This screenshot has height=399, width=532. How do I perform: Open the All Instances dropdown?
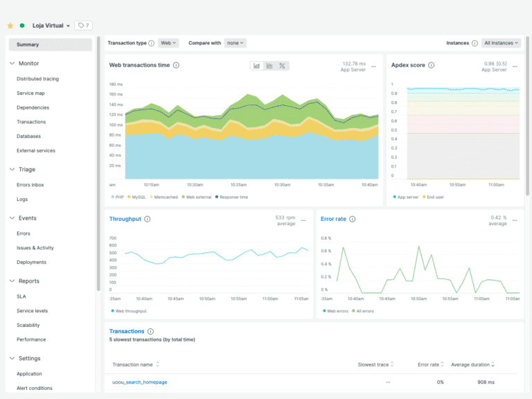501,43
